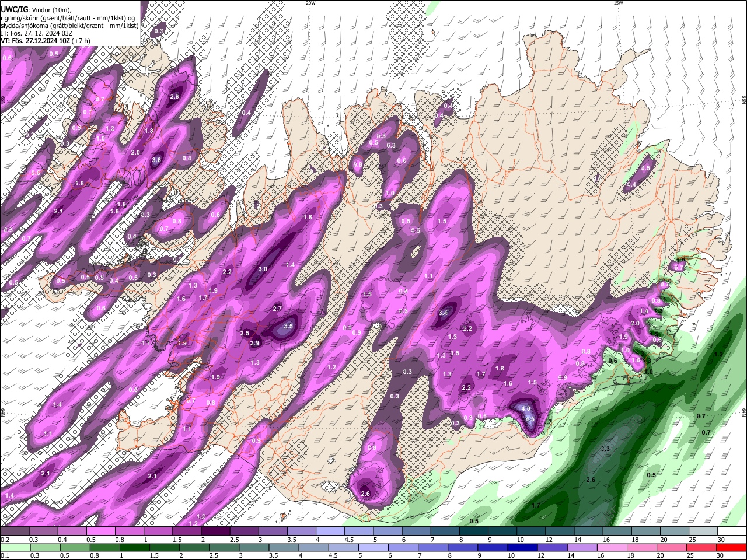Click the 3.4 snowfall value on the map
Viewport: 747px width, 560px height.
coord(443,313)
